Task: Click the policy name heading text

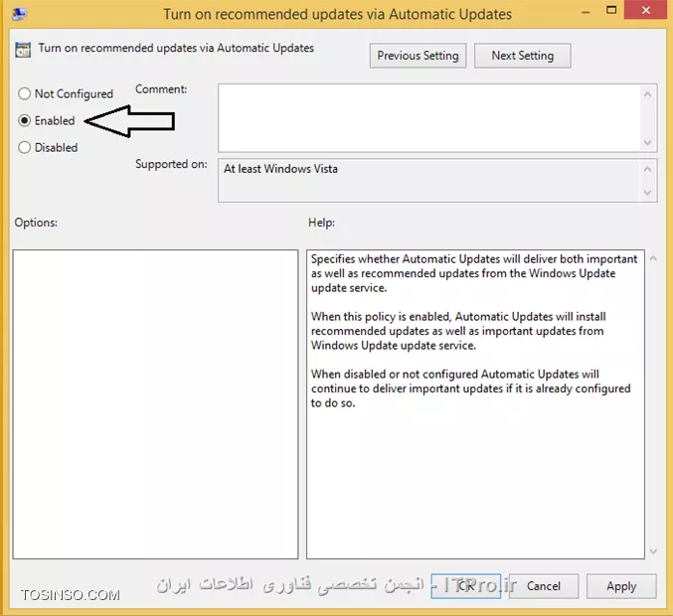Action: 176,48
